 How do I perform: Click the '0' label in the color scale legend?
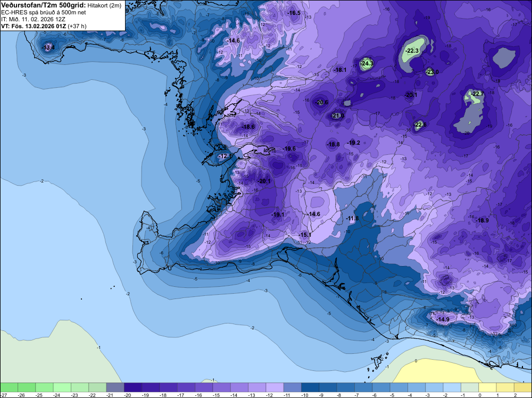click(480, 395)
